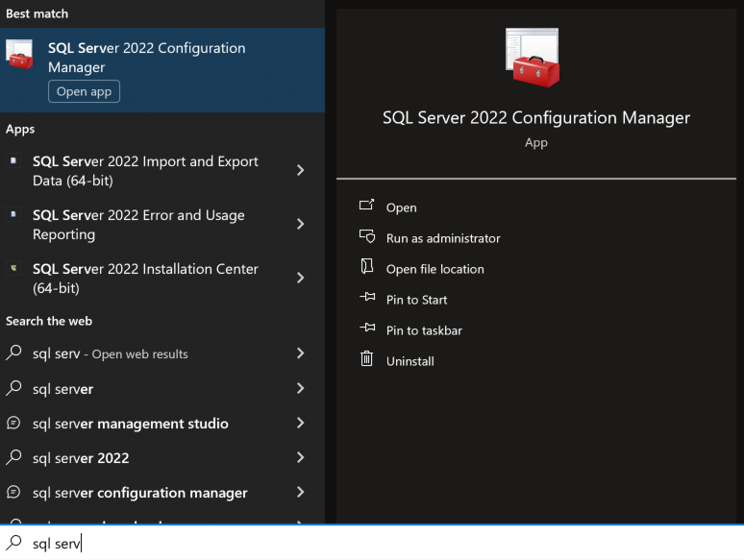Image resolution: width=744 pixels, height=560 pixels.
Task: Choose Run as administrator option
Action: click(x=443, y=238)
